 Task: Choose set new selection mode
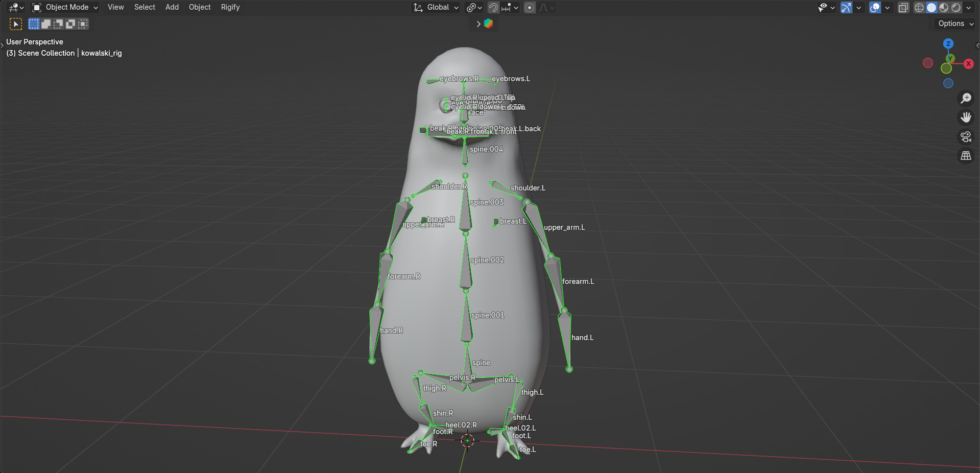(x=34, y=23)
